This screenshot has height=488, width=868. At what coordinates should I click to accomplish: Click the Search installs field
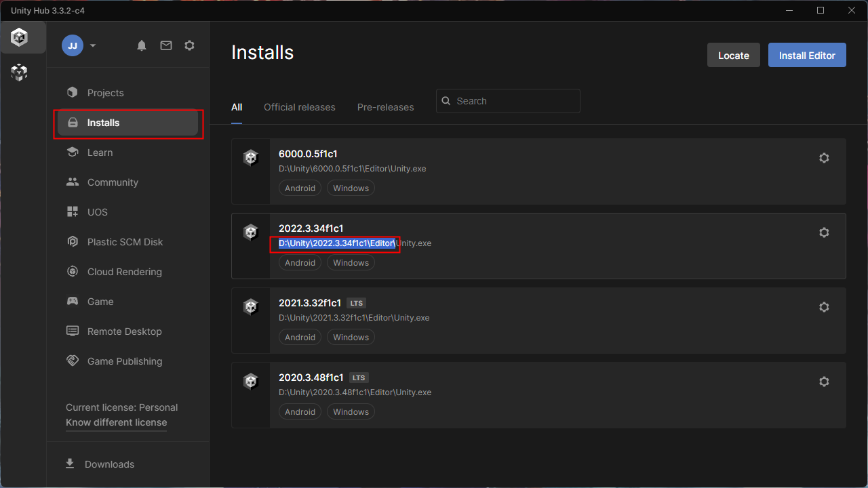[x=508, y=101]
